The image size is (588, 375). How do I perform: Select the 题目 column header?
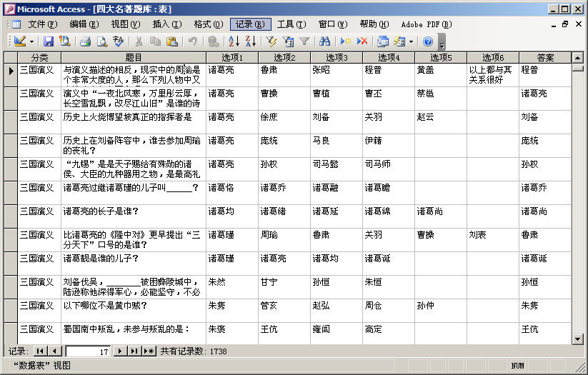pyautogui.click(x=134, y=57)
